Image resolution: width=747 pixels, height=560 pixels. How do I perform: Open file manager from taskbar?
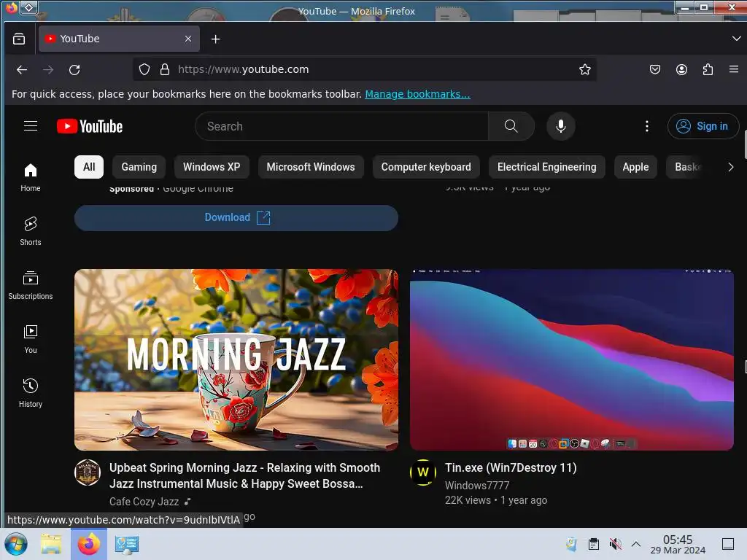52,544
